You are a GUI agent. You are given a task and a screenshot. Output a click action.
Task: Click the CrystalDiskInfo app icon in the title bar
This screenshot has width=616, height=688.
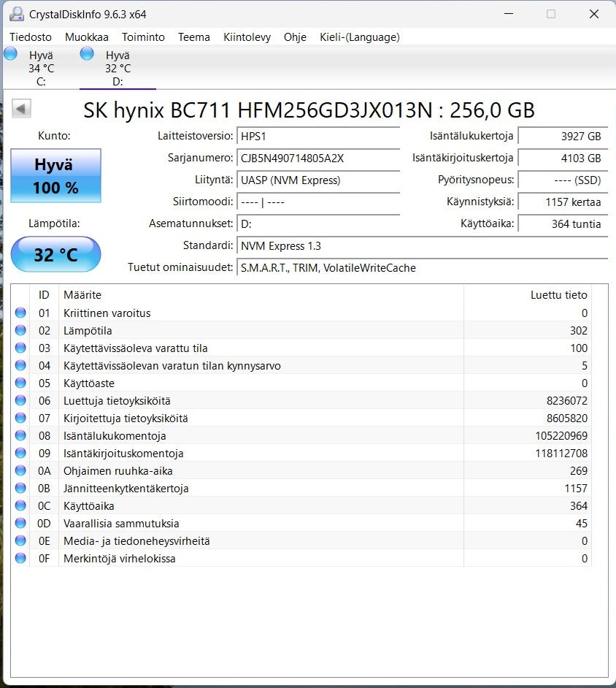(17, 14)
